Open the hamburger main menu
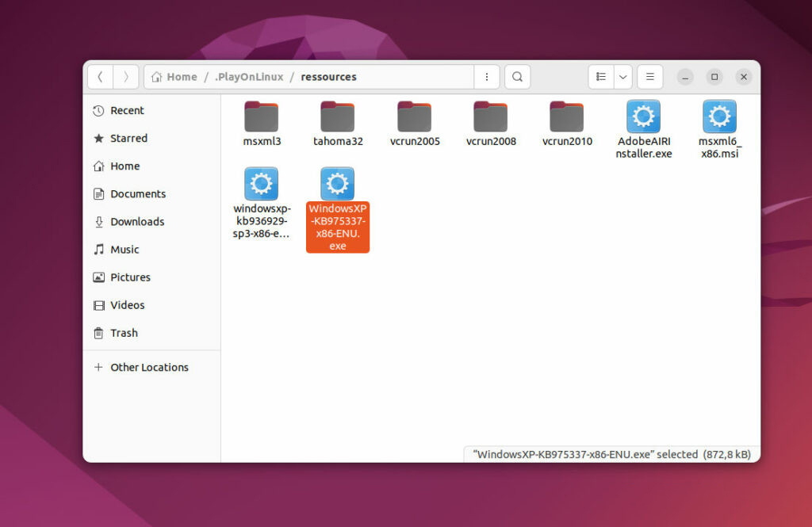This screenshot has width=812, height=527. pos(649,77)
